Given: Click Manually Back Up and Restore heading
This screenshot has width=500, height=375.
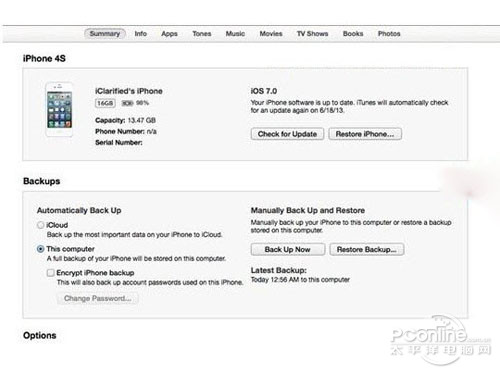Looking at the screenshot, I should pos(308,211).
